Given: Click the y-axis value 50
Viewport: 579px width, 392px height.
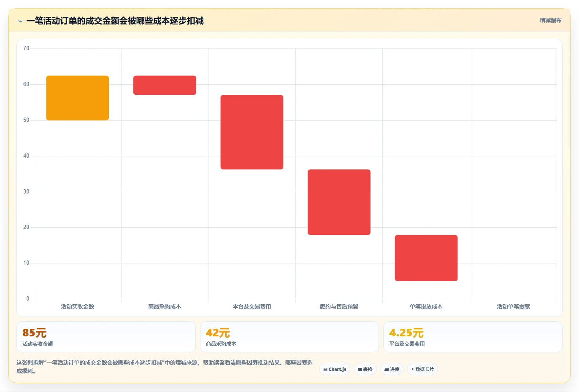Looking at the screenshot, I should (26, 120).
